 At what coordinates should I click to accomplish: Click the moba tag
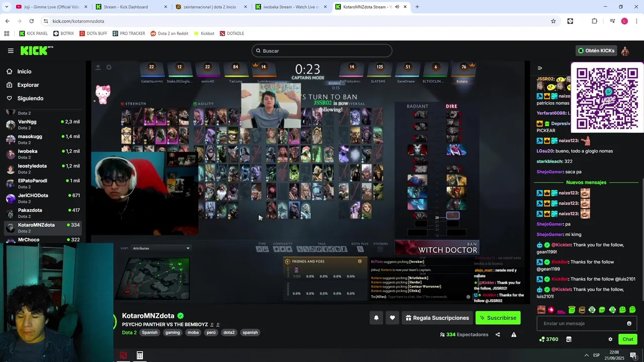click(193, 332)
